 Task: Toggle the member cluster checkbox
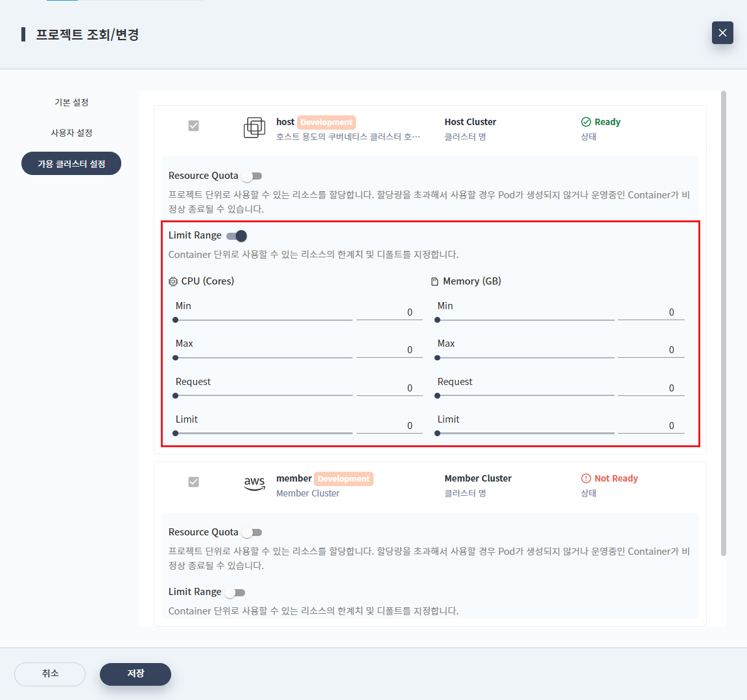[193, 482]
